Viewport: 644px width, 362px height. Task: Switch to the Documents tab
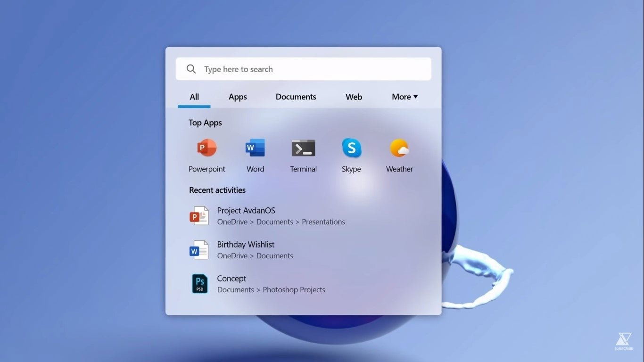(296, 97)
